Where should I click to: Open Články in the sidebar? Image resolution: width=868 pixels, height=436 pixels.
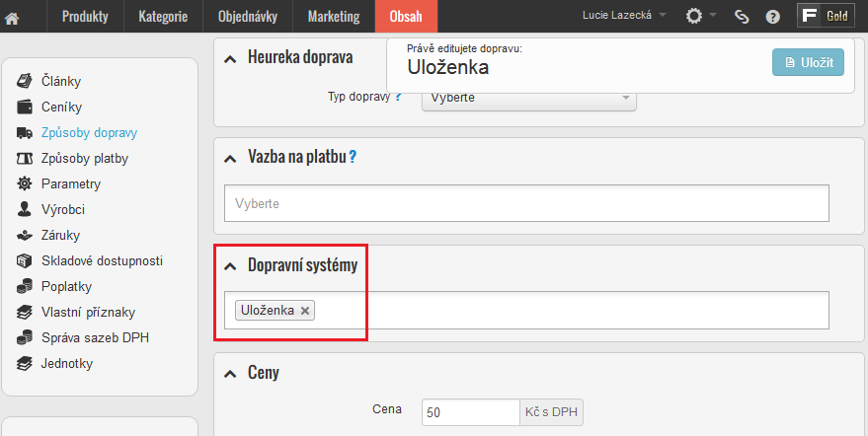(61, 81)
